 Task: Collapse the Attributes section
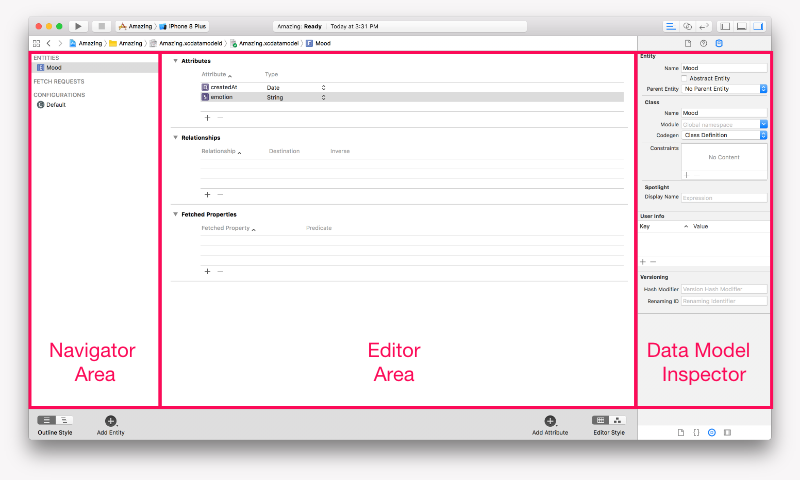(x=176, y=61)
